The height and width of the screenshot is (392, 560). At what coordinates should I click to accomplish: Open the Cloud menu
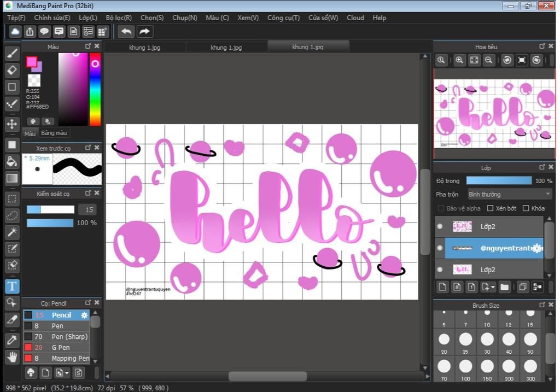(x=355, y=18)
